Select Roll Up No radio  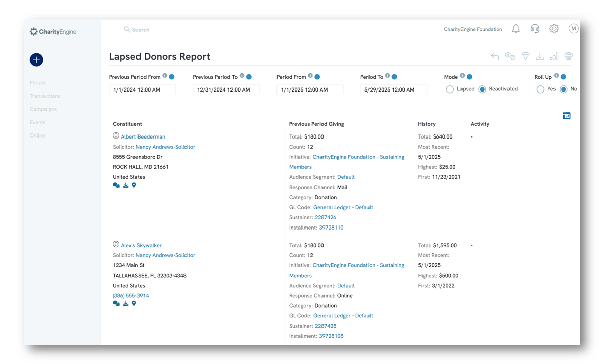563,89
